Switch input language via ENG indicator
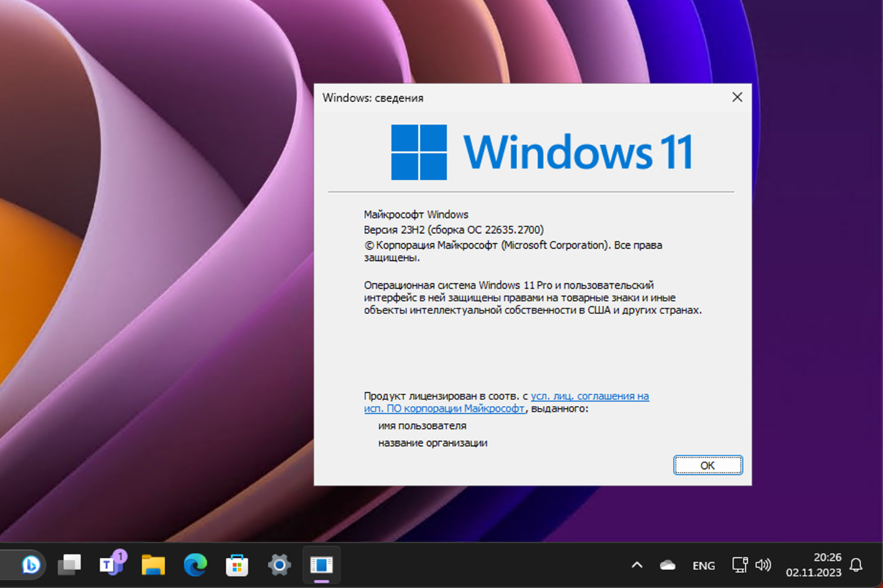This screenshot has height=588, width=883. click(703, 565)
